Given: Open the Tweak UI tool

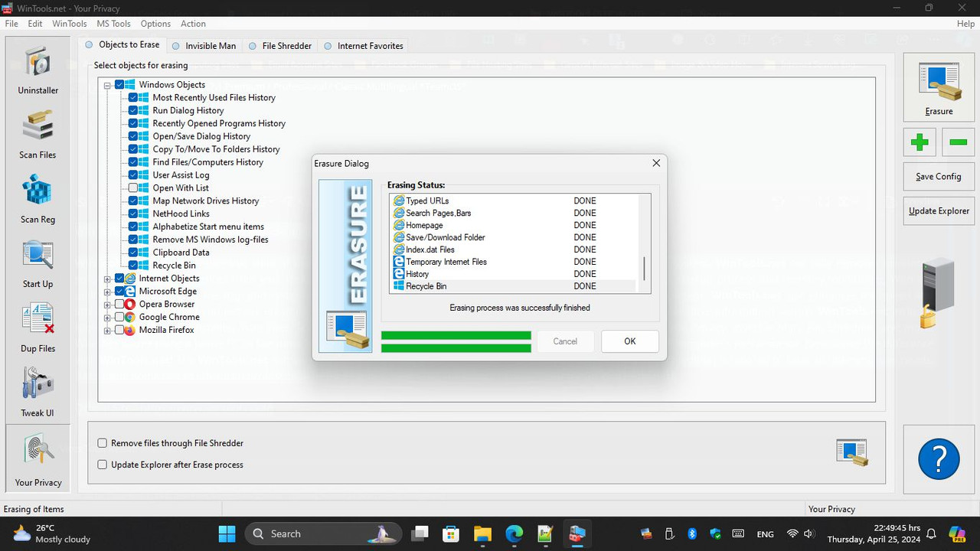Looking at the screenshot, I should (x=38, y=384).
